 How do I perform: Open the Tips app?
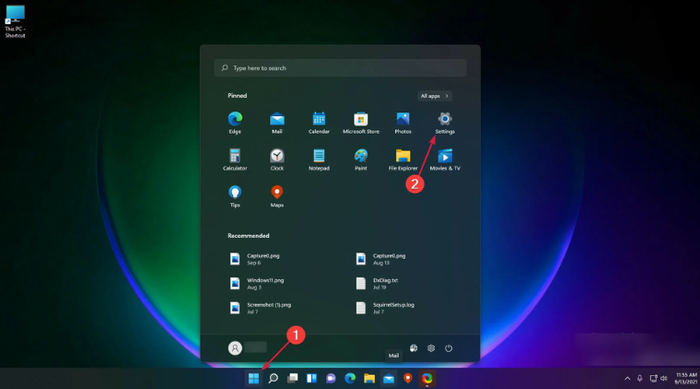235,196
